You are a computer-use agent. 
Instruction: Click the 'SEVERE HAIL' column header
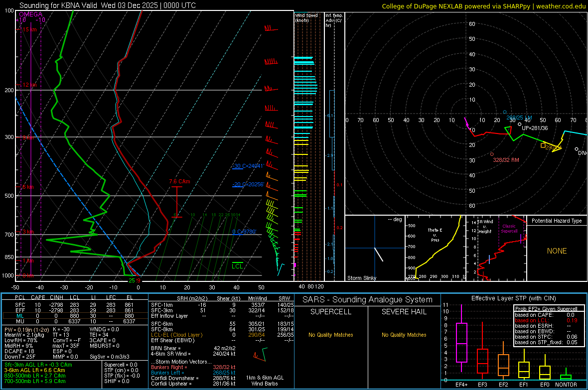(x=404, y=312)
